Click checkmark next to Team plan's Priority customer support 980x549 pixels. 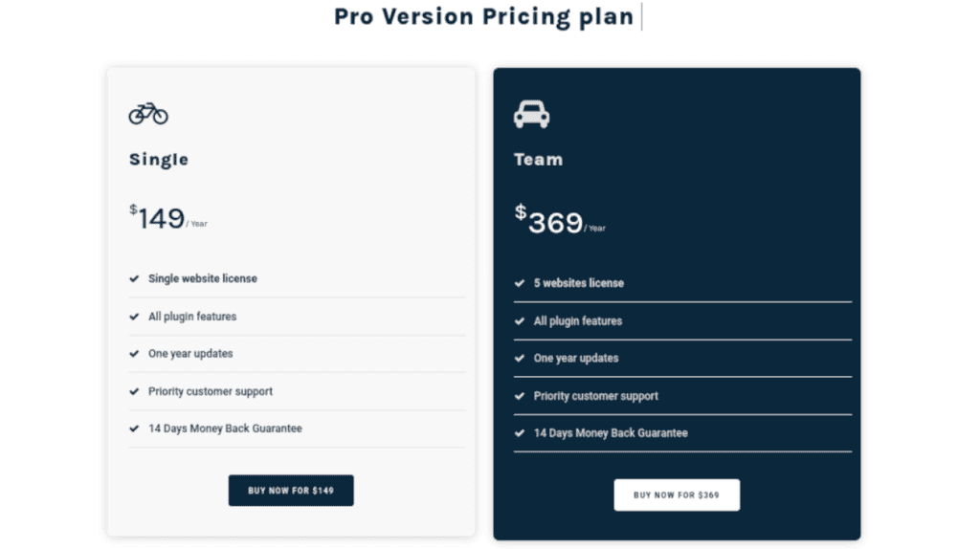[x=520, y=396]
